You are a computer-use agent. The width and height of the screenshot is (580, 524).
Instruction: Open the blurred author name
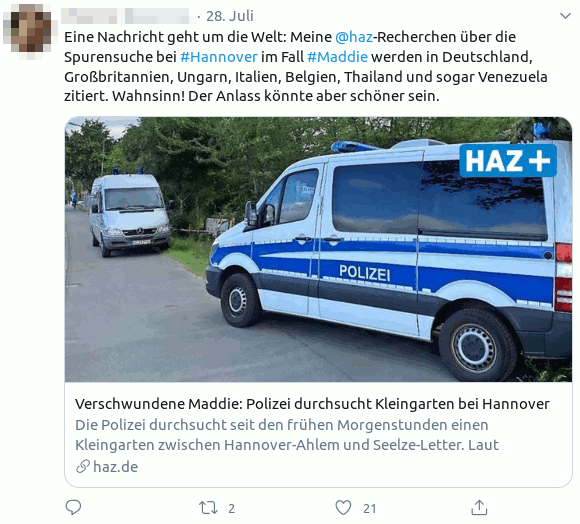point(128,16)
